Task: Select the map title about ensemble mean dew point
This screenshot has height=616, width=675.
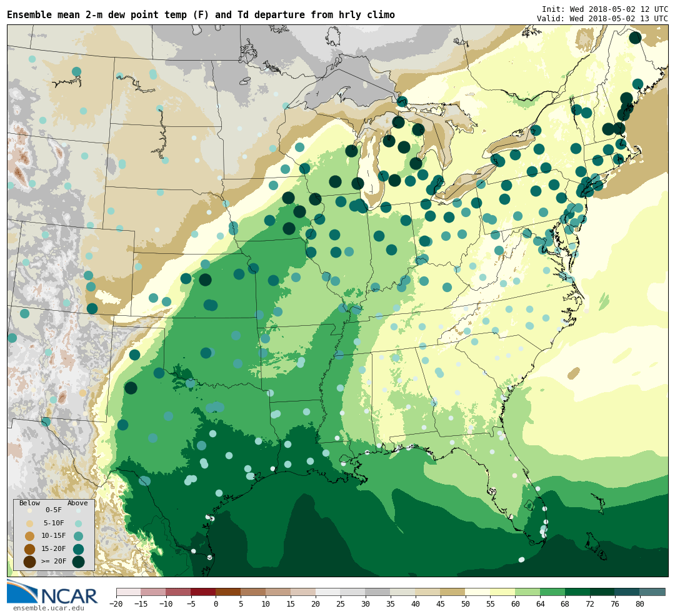Action: click(x=201, y=14)
